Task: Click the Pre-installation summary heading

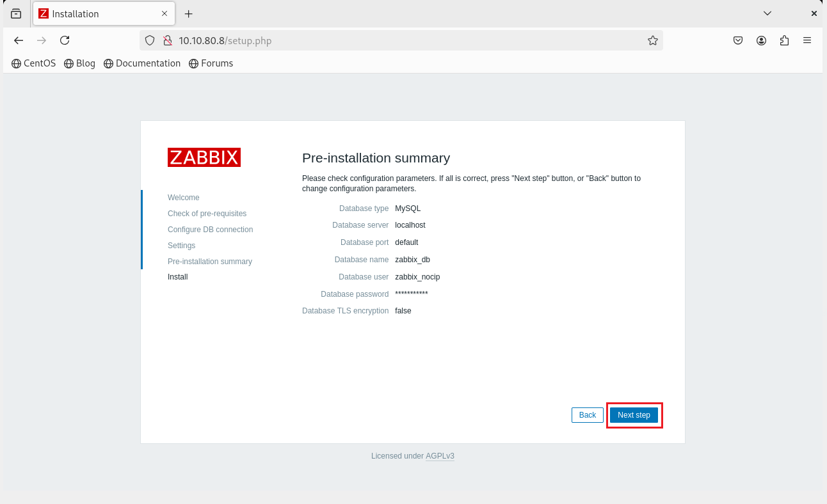Action: [376, 158]
